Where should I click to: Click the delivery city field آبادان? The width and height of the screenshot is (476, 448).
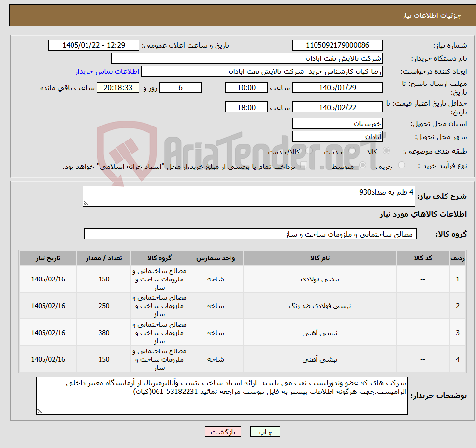coord(337,137)
